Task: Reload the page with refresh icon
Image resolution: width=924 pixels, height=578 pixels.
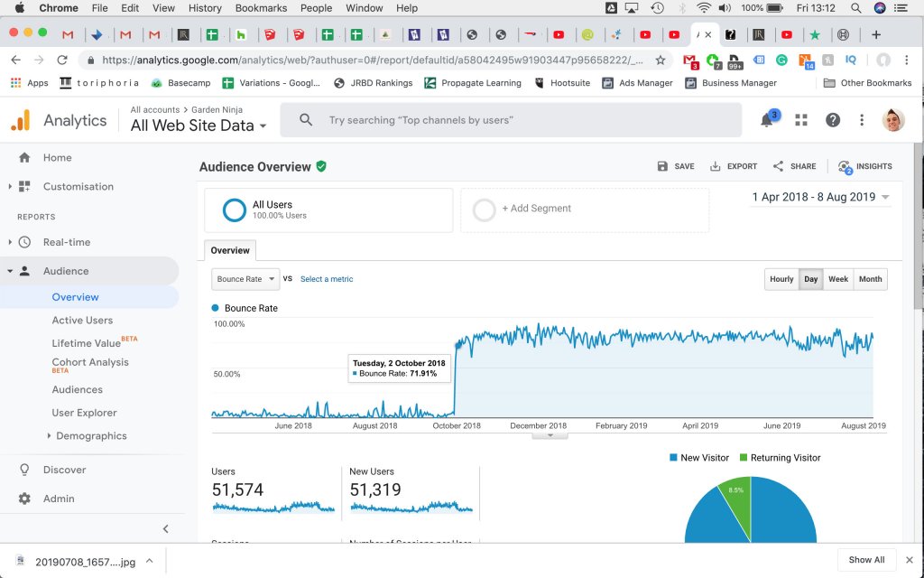Action: (x=62, y=60)
